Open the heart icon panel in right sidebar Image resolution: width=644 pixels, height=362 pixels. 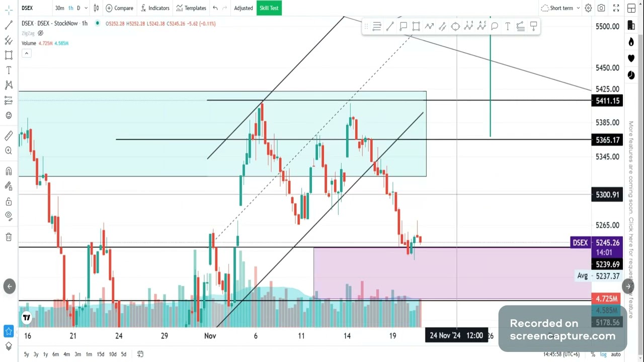[x=631, y=58]
